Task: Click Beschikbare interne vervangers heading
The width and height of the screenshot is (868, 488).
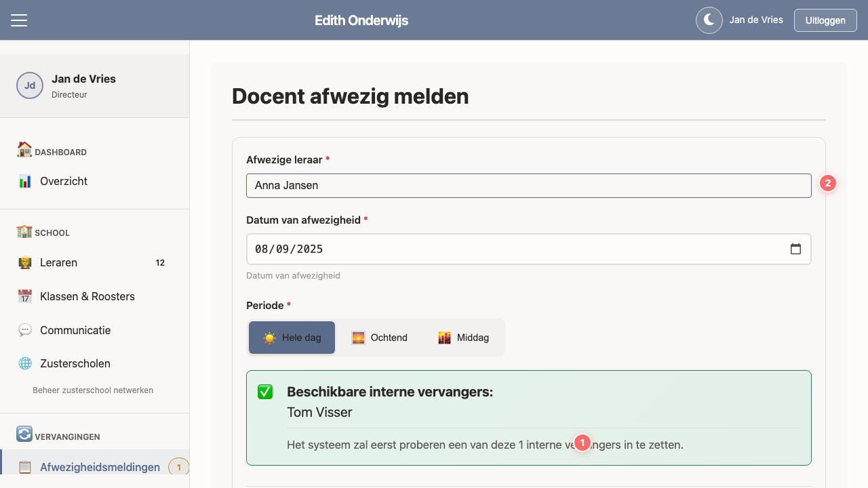Action: coord(390,392)
